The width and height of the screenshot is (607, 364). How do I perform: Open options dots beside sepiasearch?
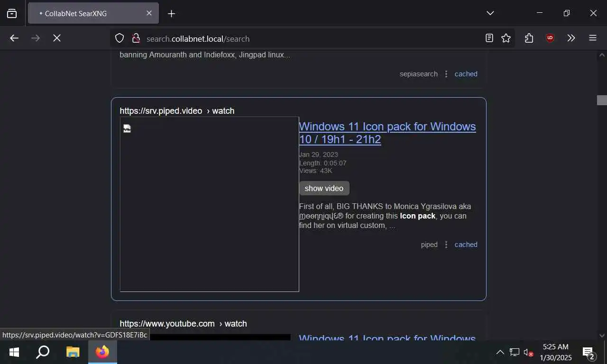point(446,74)
